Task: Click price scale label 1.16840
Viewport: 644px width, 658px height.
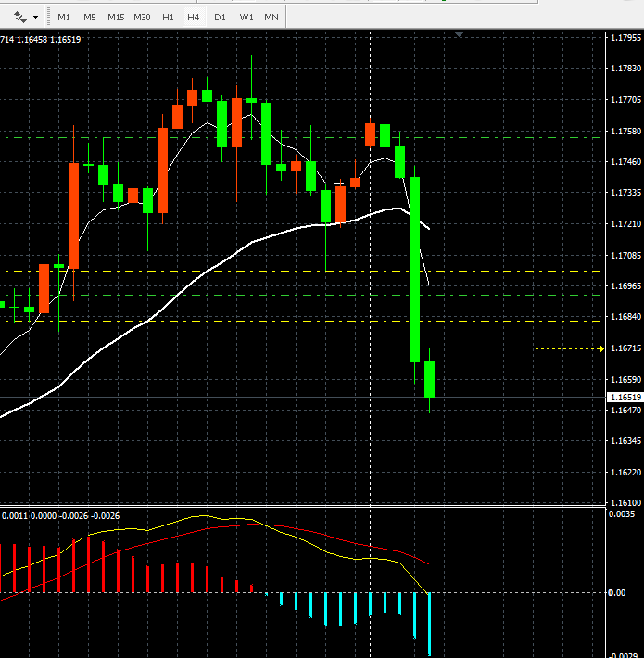Action: coord(625,316)
